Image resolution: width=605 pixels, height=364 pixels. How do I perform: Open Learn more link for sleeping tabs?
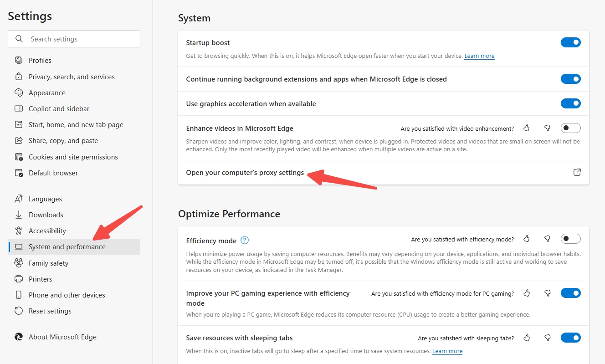tap(447, 351)
